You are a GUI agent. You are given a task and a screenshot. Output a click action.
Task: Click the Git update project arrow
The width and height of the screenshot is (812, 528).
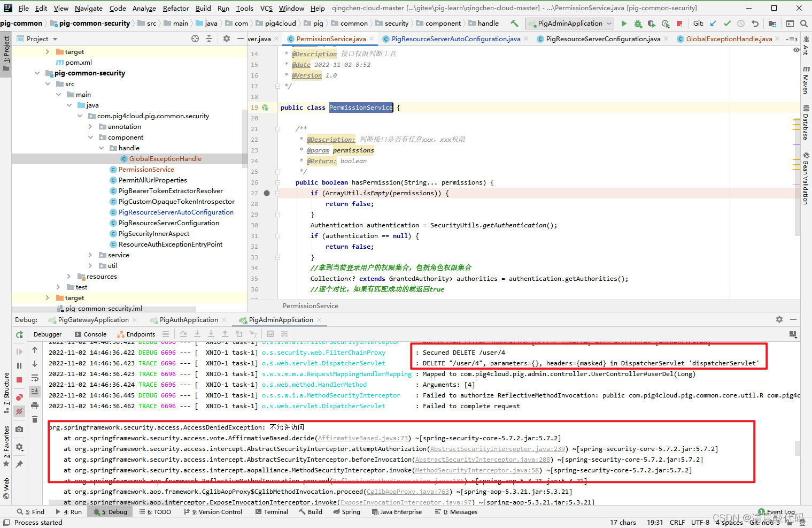coord(713,24)
